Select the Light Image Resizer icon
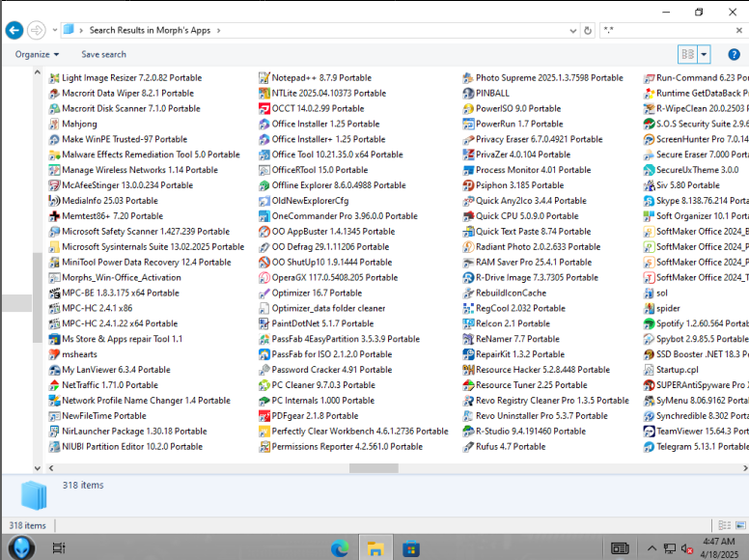The image size is (749, 560). 54,78
